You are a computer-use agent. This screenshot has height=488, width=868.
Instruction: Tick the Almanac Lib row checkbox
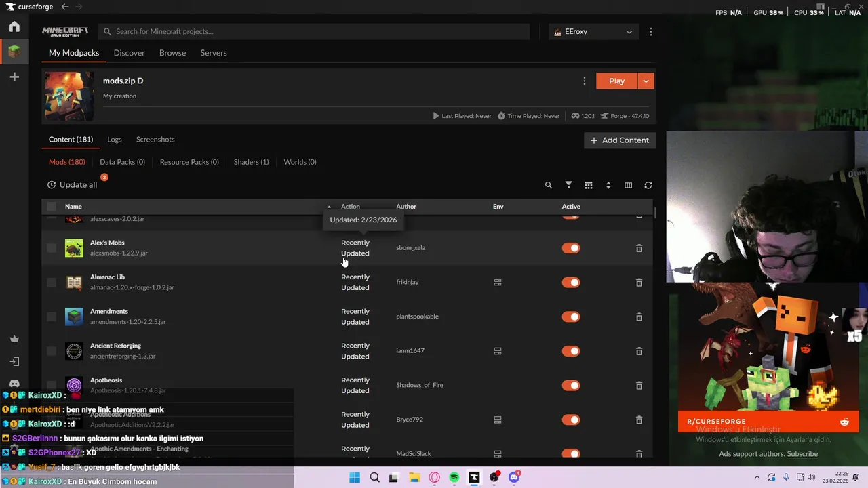[52, 283]
